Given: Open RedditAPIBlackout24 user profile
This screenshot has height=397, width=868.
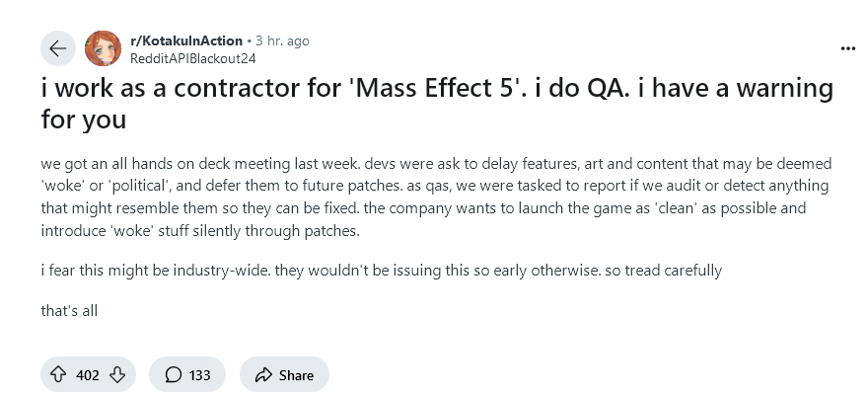Looking at the screenshot, I should pyautogui.click(x=192, y=58).
